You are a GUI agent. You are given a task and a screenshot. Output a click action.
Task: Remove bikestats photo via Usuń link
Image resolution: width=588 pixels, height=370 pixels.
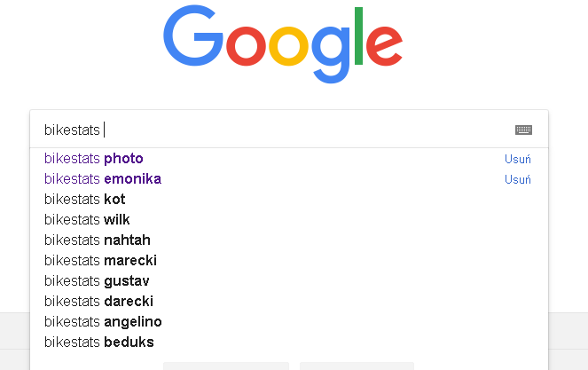pos(518,159)
